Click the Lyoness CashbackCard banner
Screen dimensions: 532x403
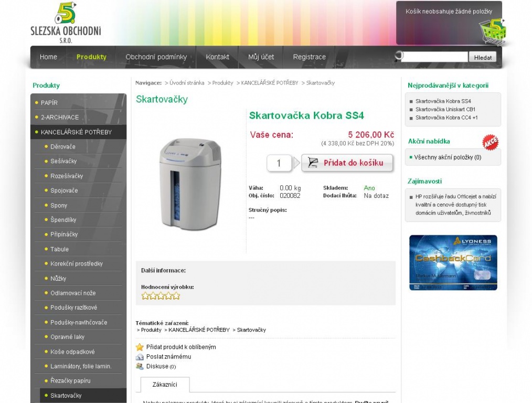click(x=453, y=262)
